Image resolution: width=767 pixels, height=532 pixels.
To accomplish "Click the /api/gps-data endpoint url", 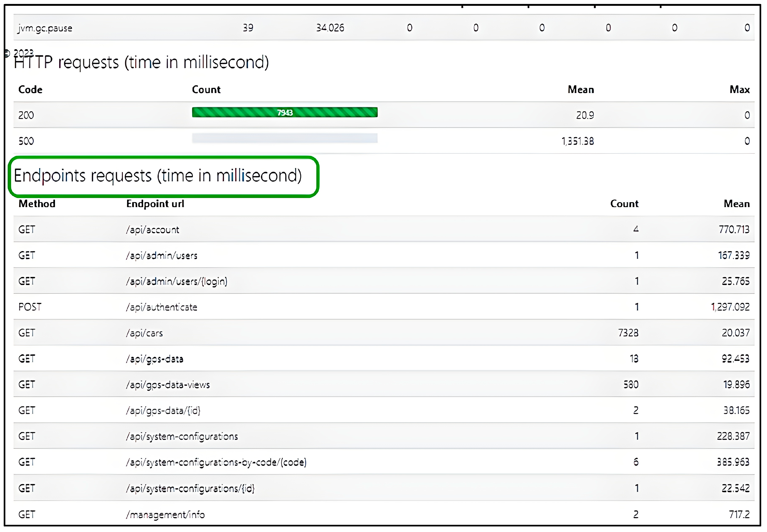I will point(155,359).
